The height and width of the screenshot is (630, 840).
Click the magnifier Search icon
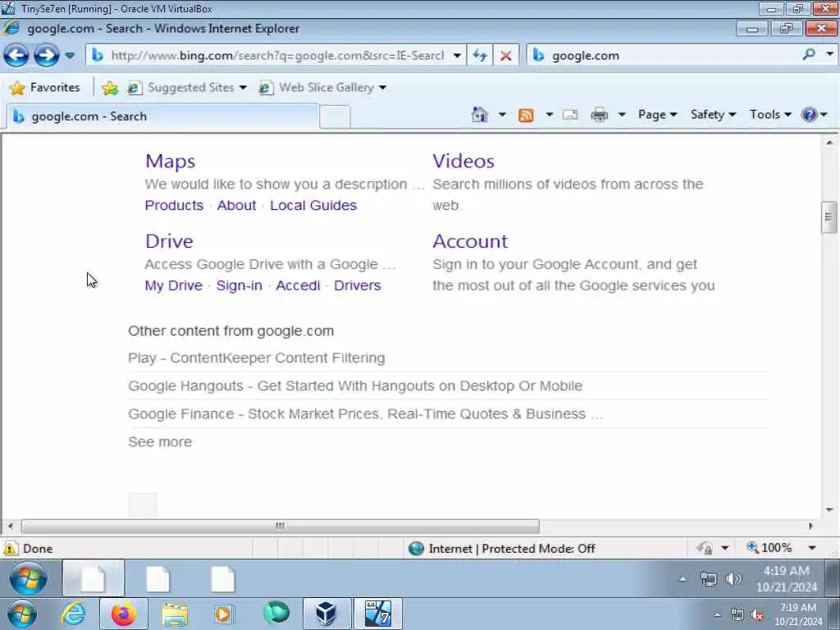(x=809, y=55)
